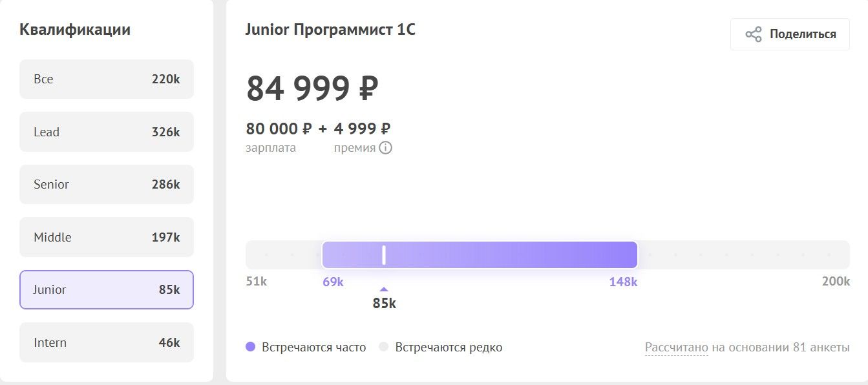Click the 148k upper bound label
This screenshot has width=868, height=385.
pos(623,282)
